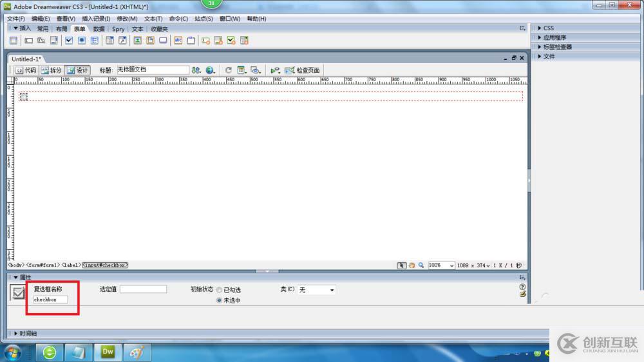
Task: Open the Quick Tag Editor pencil icon
Action: coord(522,294)
